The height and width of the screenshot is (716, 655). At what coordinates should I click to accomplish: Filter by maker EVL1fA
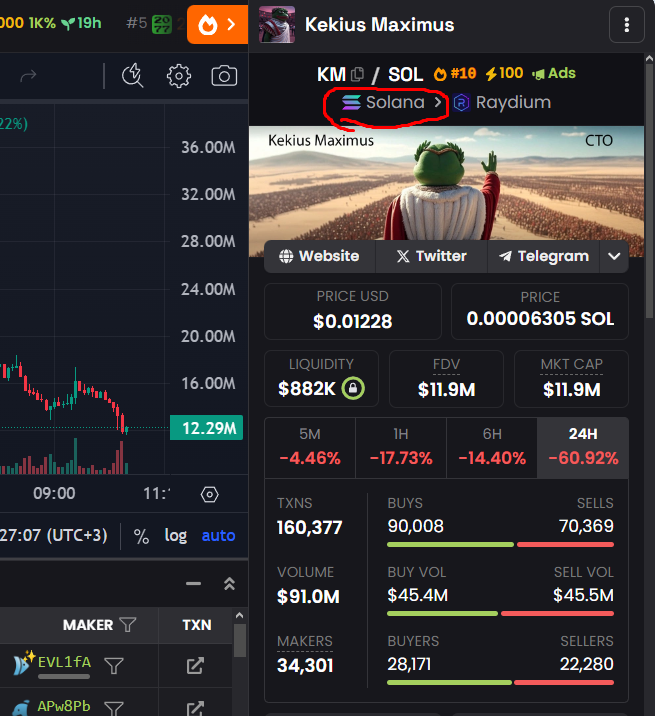(114, 666)
